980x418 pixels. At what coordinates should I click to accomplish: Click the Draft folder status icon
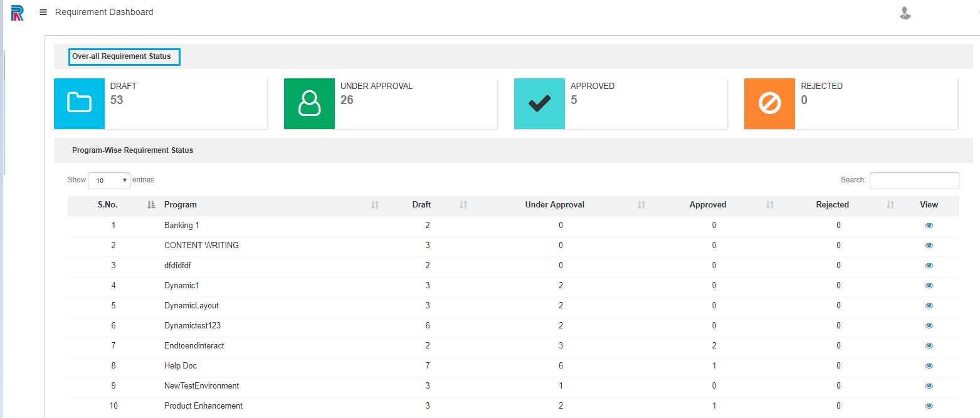[78, 103]
